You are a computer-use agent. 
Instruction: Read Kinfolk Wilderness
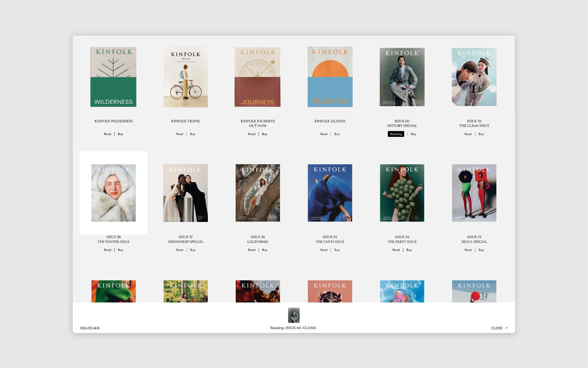[107, 134]
